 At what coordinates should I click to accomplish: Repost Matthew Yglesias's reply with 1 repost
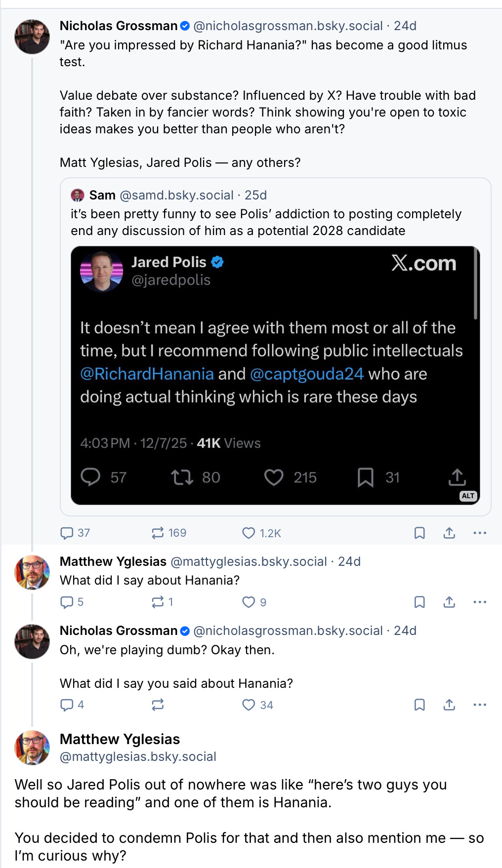click(158, 602)
